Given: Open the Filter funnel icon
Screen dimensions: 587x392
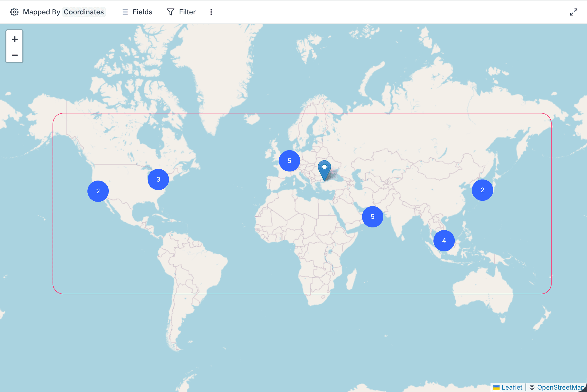Looking at the screenshot, I should click(171, 12).
